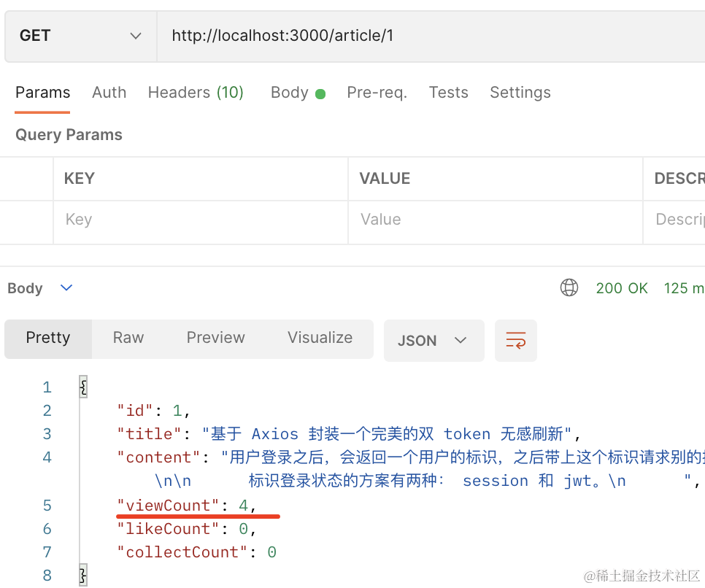Open the JSON format dropdown
Image resolution: width=705 pixels, height=588 pixels.
pyautogui.click(x=434, y=341)
